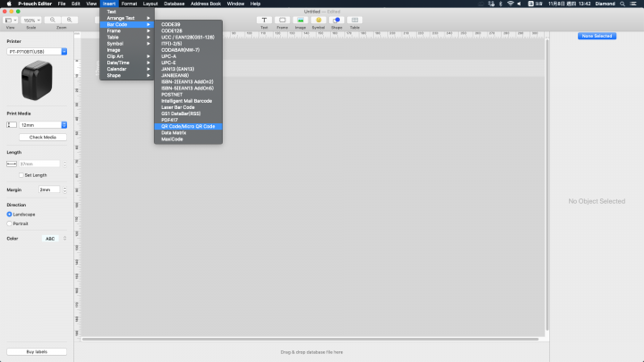Click the Wi-Fi status icon
The image size is (644, 362).
[x=510, y=4]
